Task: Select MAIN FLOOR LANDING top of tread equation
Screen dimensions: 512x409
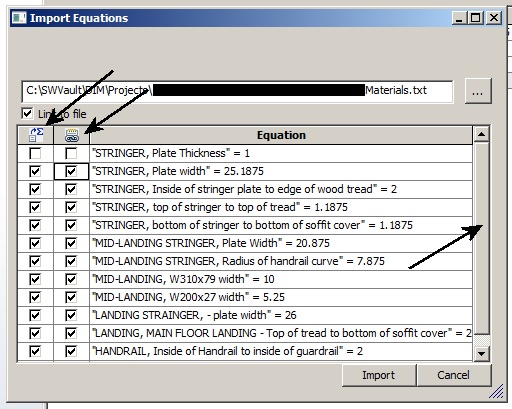Action: tap(282, 333)
